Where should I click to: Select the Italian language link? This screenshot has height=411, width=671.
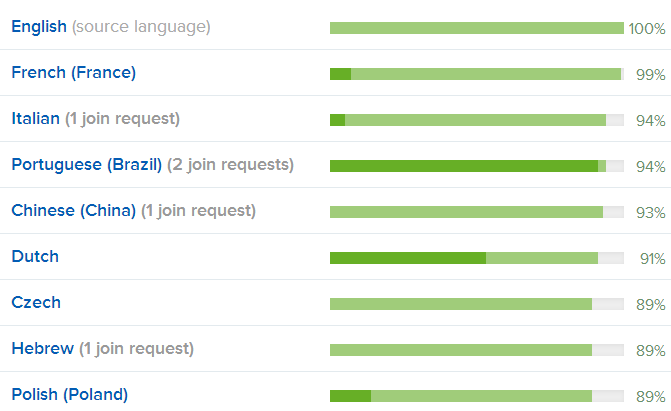click(35, 118)
